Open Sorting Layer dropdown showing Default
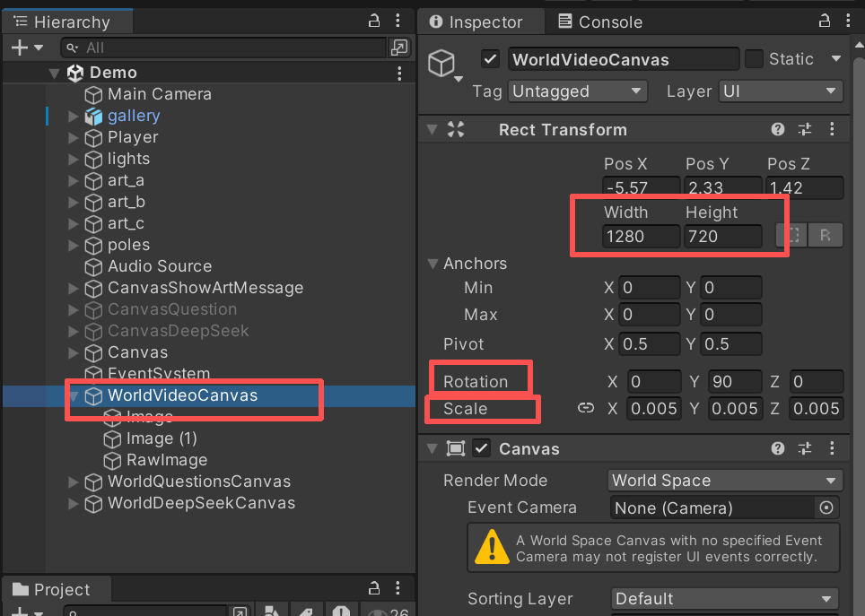The image size is (865, 616). pyautogui.click(x=725, y=598)
